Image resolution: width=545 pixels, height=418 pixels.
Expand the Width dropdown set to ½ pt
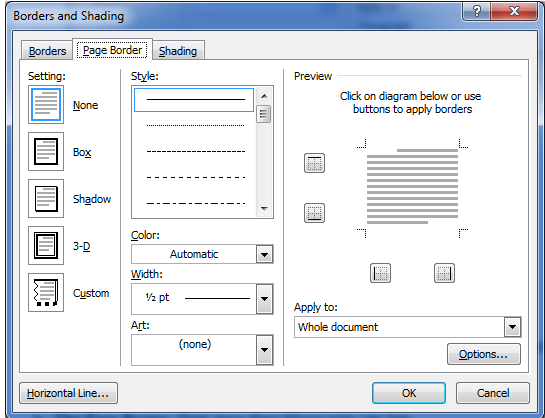pos(202,299)
